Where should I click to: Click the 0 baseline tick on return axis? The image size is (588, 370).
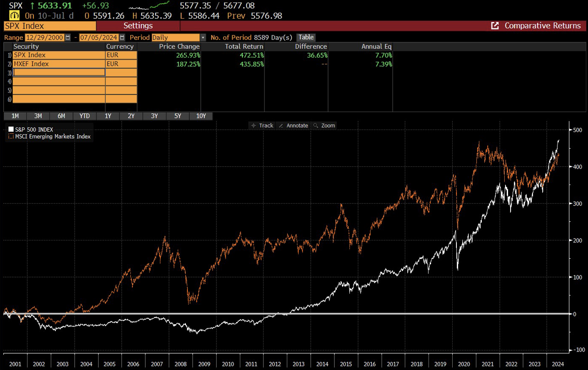575,314
